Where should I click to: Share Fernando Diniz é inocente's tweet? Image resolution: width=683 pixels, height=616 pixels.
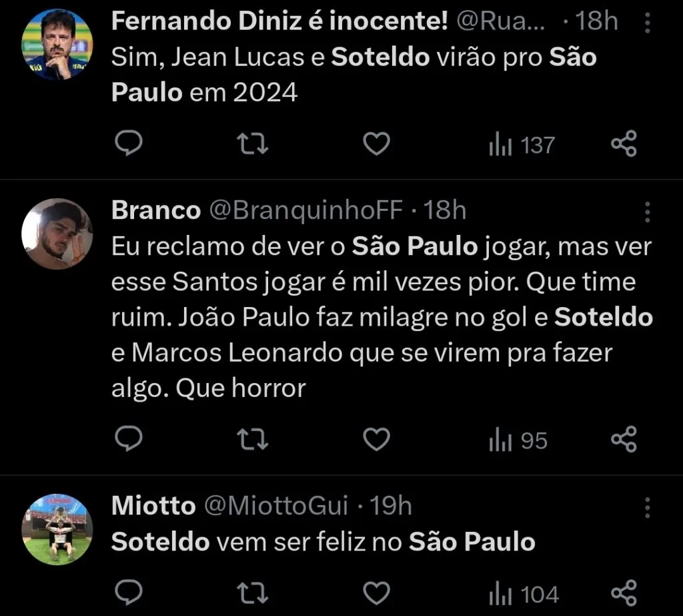coord(624,143)
